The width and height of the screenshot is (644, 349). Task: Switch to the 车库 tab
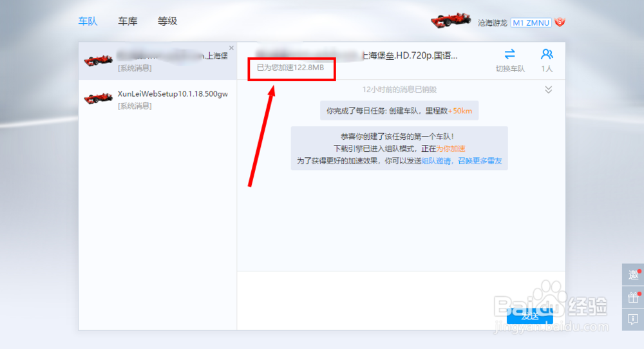(128, 21)
